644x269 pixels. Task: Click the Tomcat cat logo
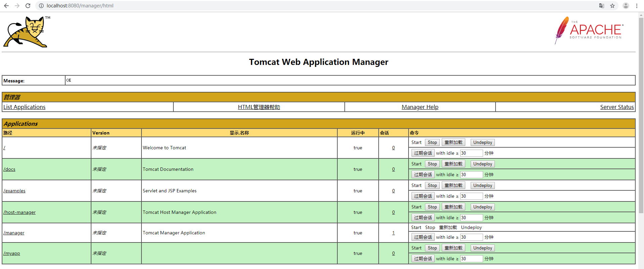pyautogui.click(x=26, y=32)
